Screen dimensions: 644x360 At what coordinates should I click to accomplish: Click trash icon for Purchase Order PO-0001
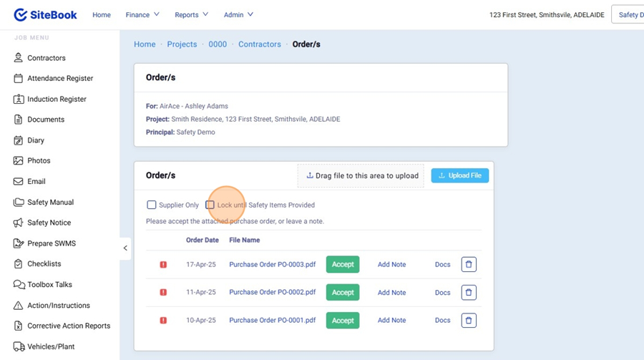[x=469, y=320]
